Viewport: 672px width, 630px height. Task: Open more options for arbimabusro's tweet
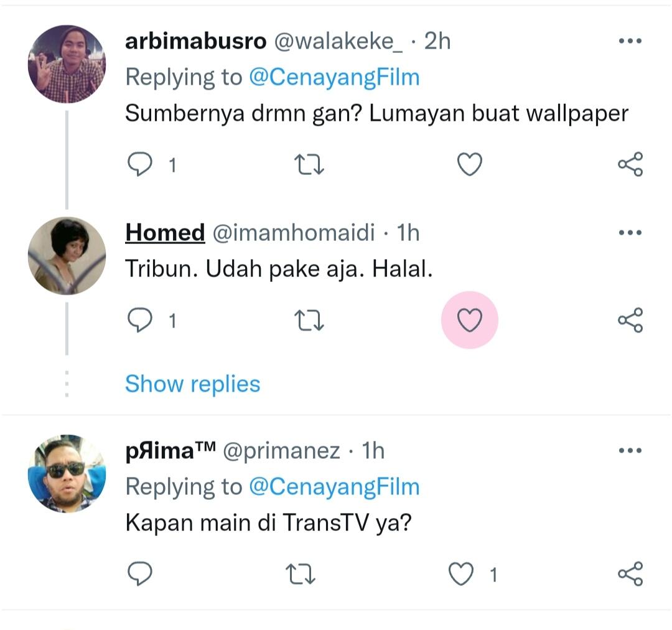coord(630,40)
